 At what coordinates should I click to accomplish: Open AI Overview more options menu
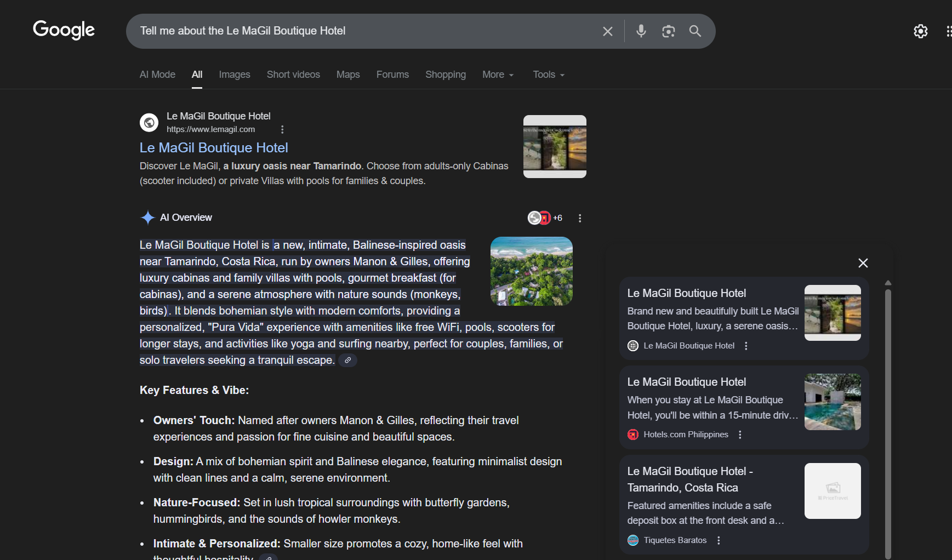pos(580,218)
